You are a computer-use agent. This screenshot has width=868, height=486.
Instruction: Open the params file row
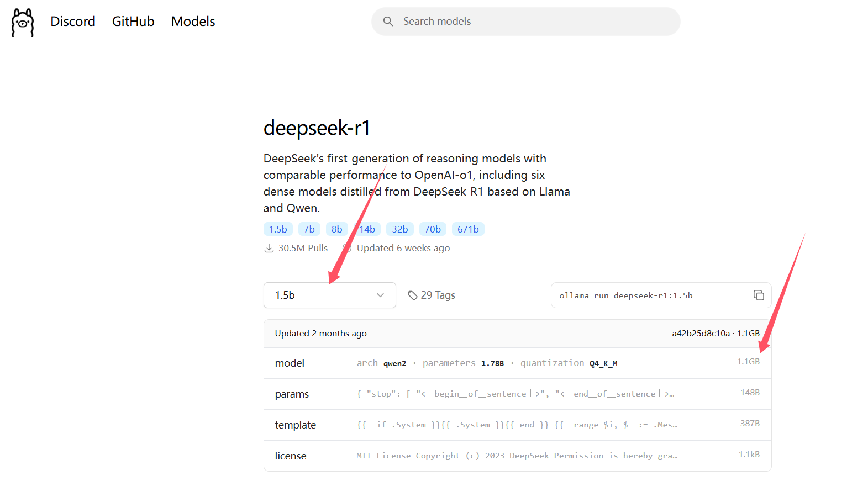(x=518, y=394)
